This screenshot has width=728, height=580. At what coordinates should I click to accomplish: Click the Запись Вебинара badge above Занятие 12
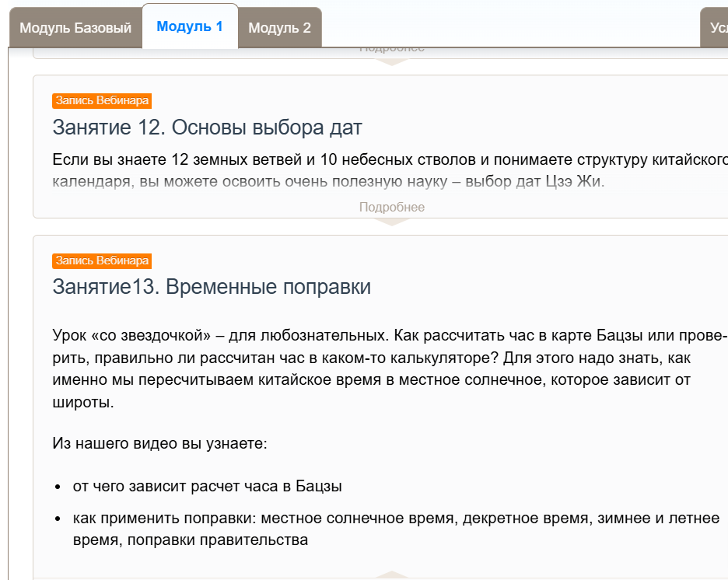click(101, 100)
